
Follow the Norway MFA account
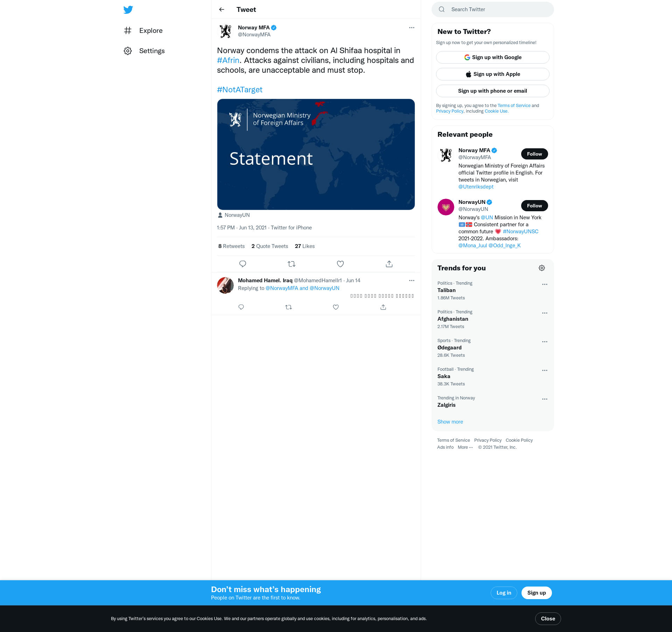pyautogui.click(x=534, y=154)
